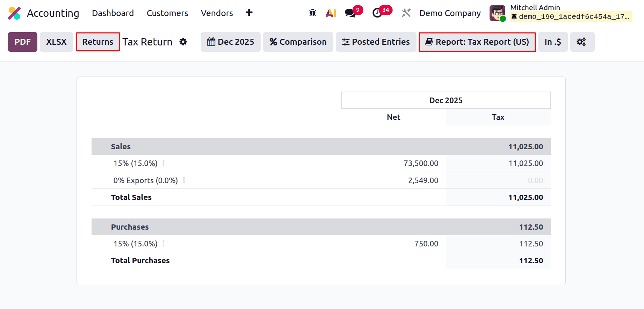
Task: Click the 750.00 net amount
Action: pos(426,244)
